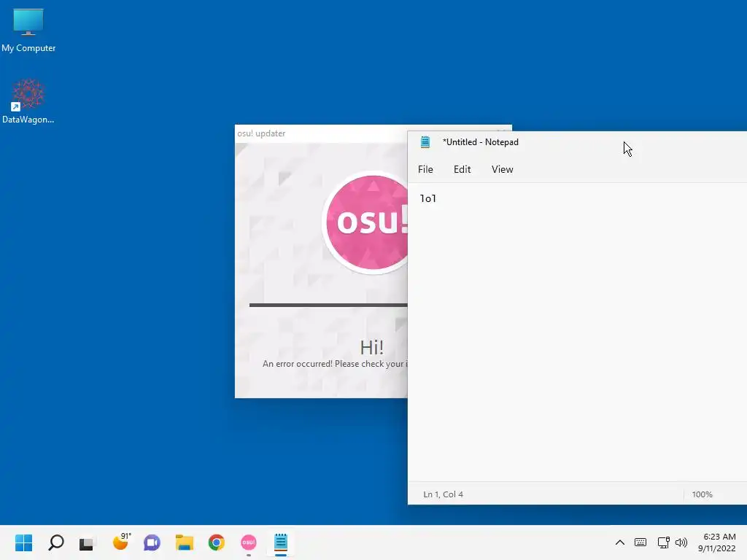Launch Google Chrome from the taskbar
The height and width of the screenshot is (560, 747).
216,542
